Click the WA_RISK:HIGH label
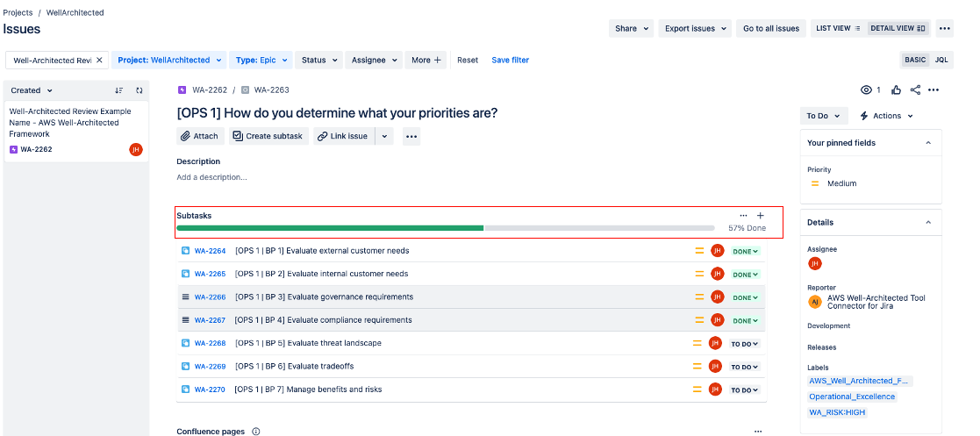This screenshot has height=436, width=980. point(838,412)
